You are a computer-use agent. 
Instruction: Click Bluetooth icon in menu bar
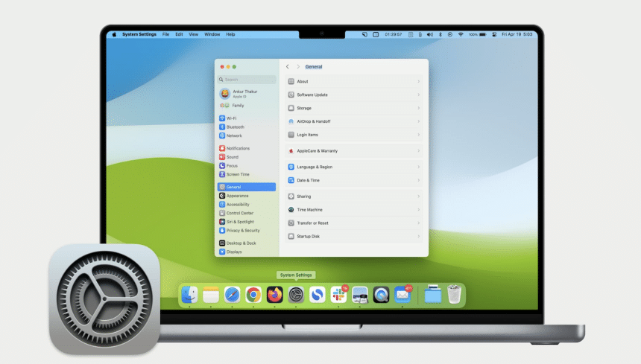tap(441, 35)
